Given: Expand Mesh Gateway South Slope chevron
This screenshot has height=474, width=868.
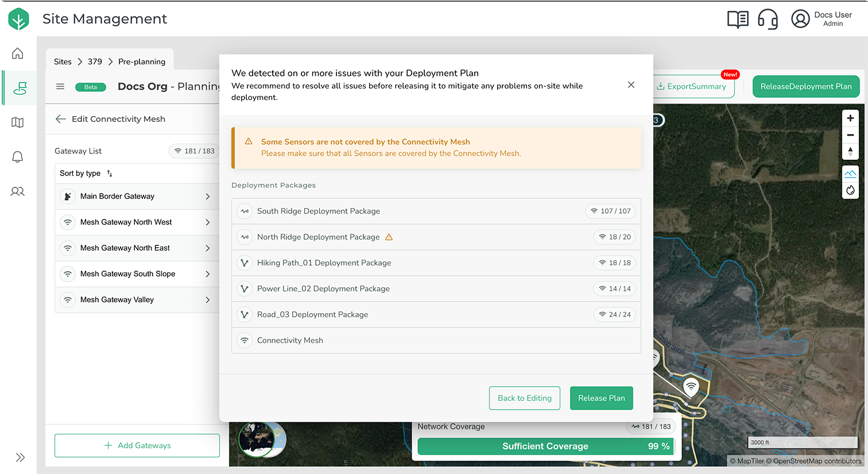Looking at the screenshot, I should click(207, 274).
